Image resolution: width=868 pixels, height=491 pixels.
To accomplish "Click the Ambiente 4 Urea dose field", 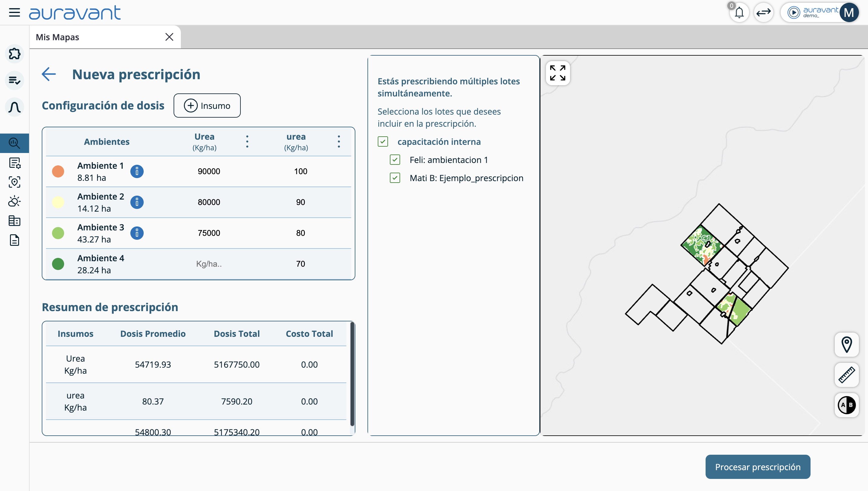I will click(209, 264).
